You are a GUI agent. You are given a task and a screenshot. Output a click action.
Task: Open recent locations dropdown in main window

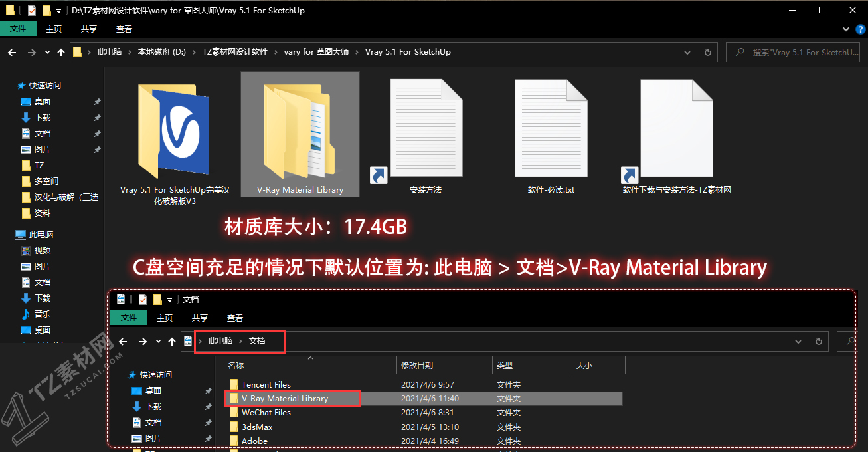47,52
